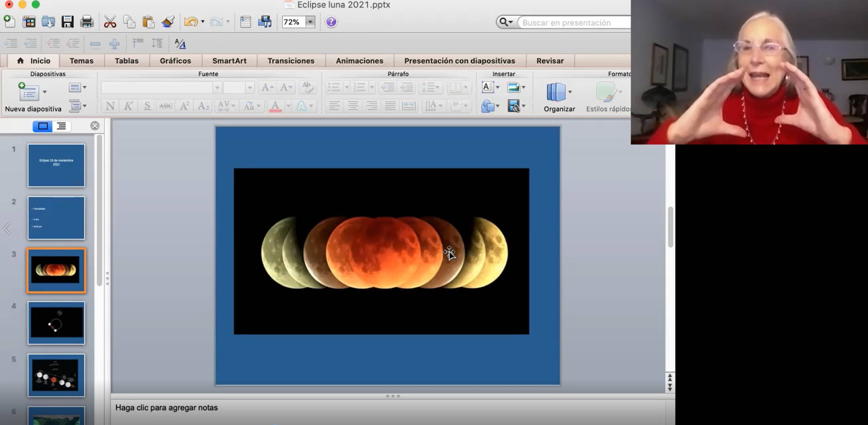Screen dimensions: 868x425
Task: Expand the Organizar dropdown arrow
Action: click(570, 92)
